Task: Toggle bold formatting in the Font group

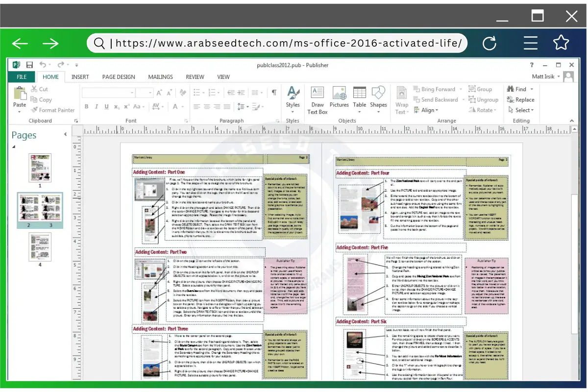Action: pyautogui.click(x=86, y=106)
